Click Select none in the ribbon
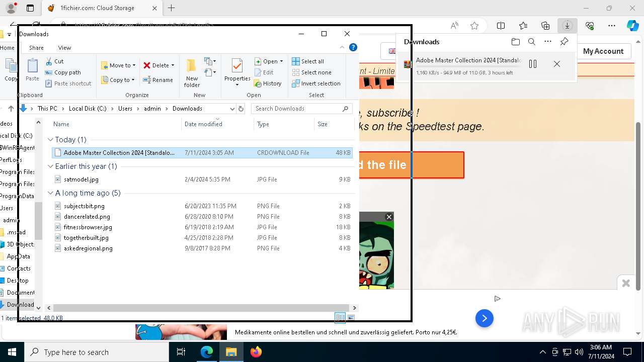This screenshot has height=362, width=644. point(311,72)
